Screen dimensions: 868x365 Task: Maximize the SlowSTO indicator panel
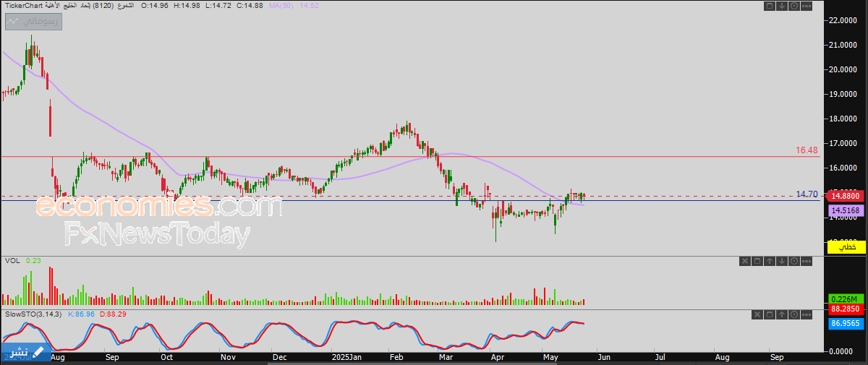[x=770, y=314]
